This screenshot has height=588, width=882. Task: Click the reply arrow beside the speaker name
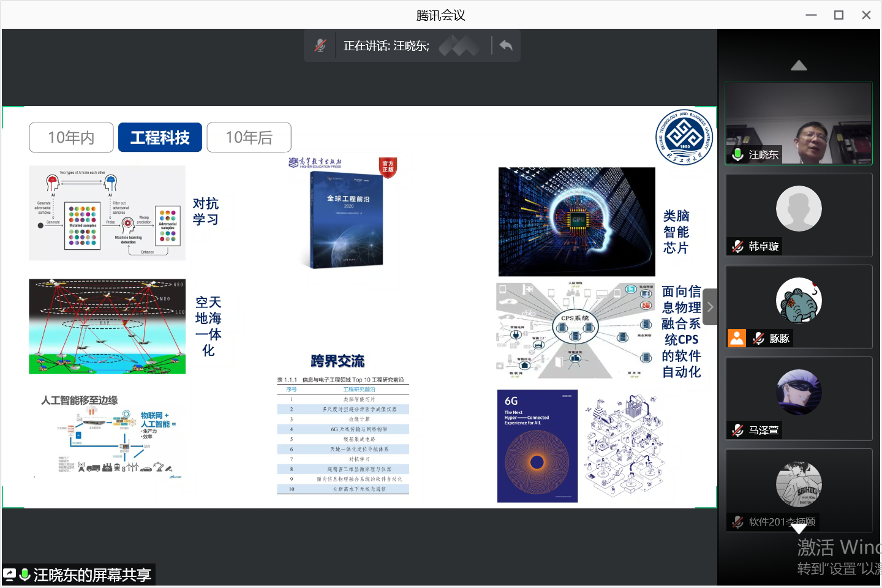(x=505, y=45)
